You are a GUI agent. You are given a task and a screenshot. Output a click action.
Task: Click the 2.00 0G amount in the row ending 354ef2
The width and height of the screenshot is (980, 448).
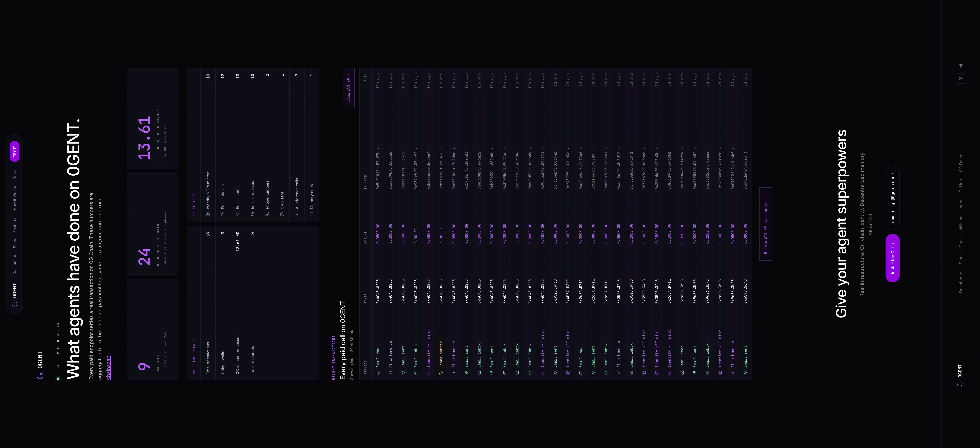(416, 236)
